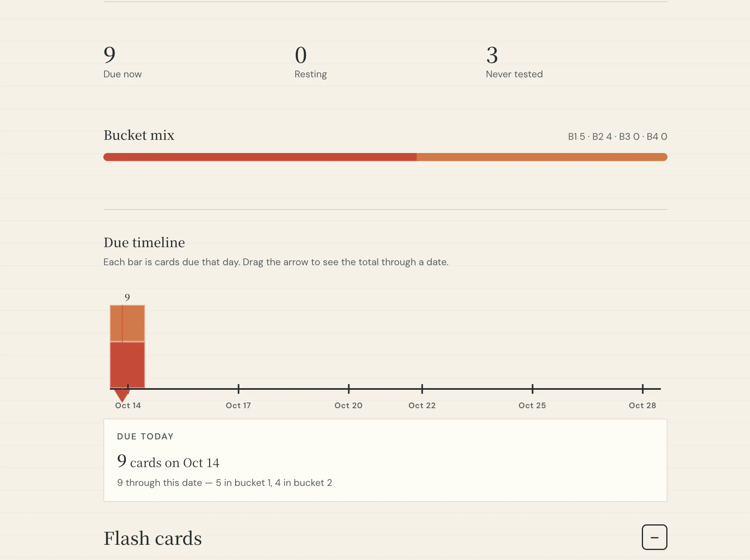Screen dimensions: 750x560
Task: Select the Oct 17 timeline tick
Action: coord(238,389)
